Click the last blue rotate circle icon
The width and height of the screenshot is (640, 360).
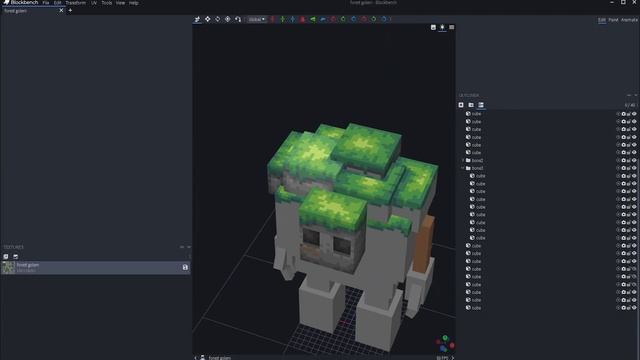coord(384,19)
